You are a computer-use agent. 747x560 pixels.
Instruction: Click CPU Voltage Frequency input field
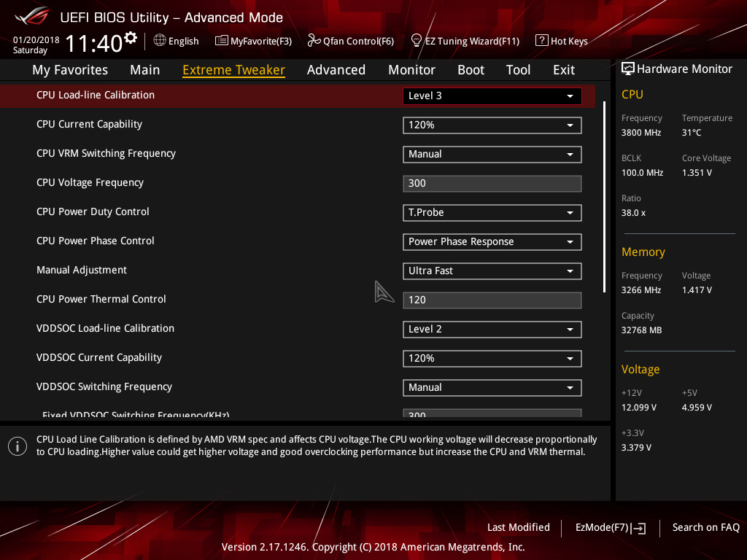492,184
